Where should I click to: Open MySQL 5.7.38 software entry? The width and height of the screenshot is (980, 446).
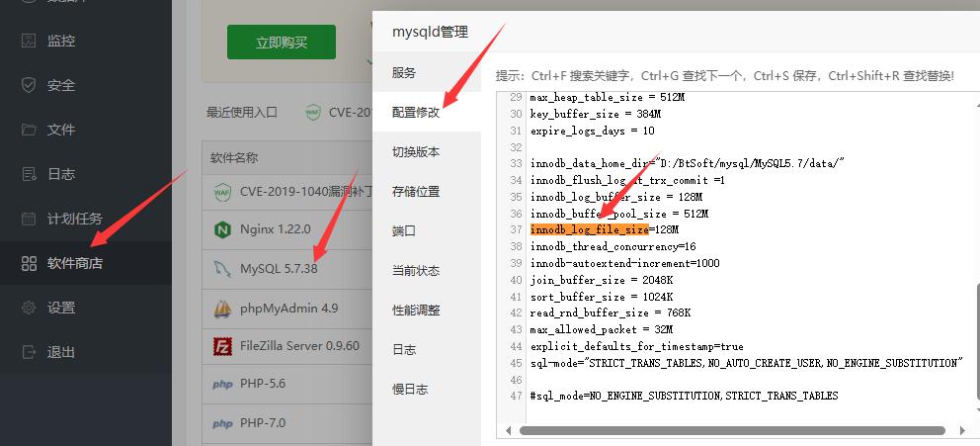(x=279, y=269)
